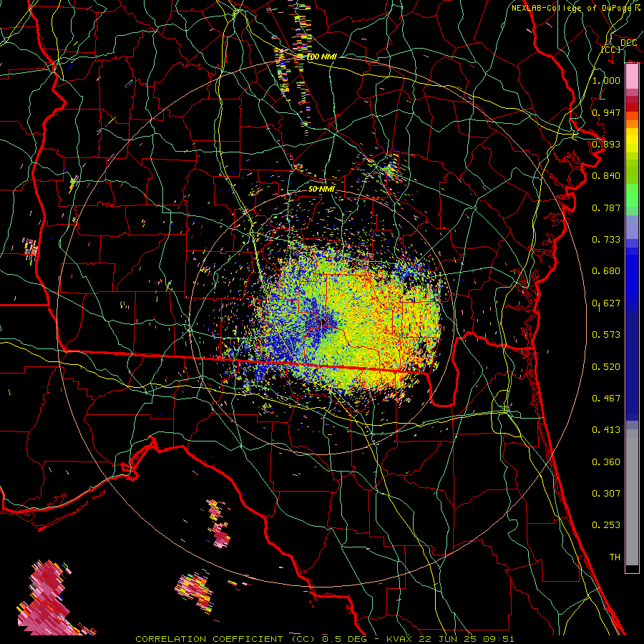
Task: Select the 0.253 legend value
Action: click(606, 525)
